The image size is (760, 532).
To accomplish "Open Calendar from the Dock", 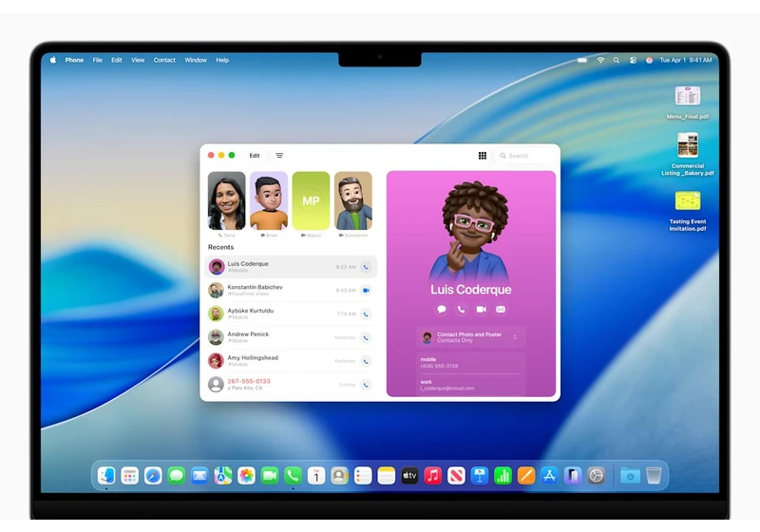I will [x=316, y=476].
